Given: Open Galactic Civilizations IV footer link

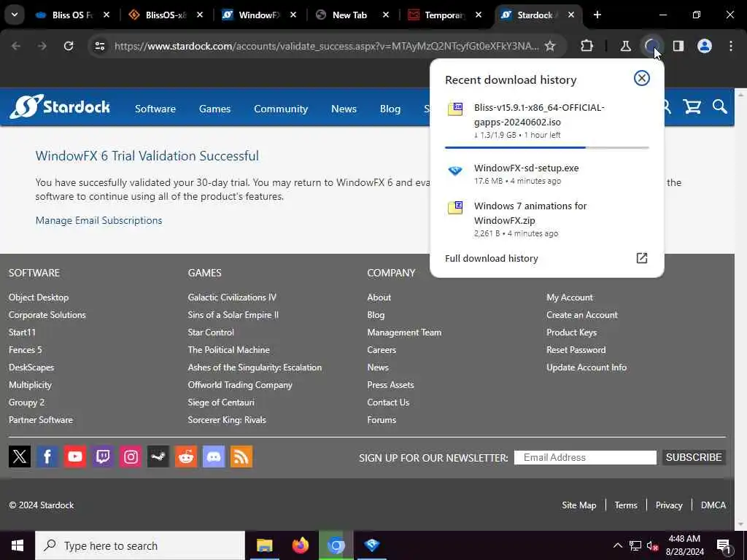Looking at the screenshot, I should (x=232, y=297).
